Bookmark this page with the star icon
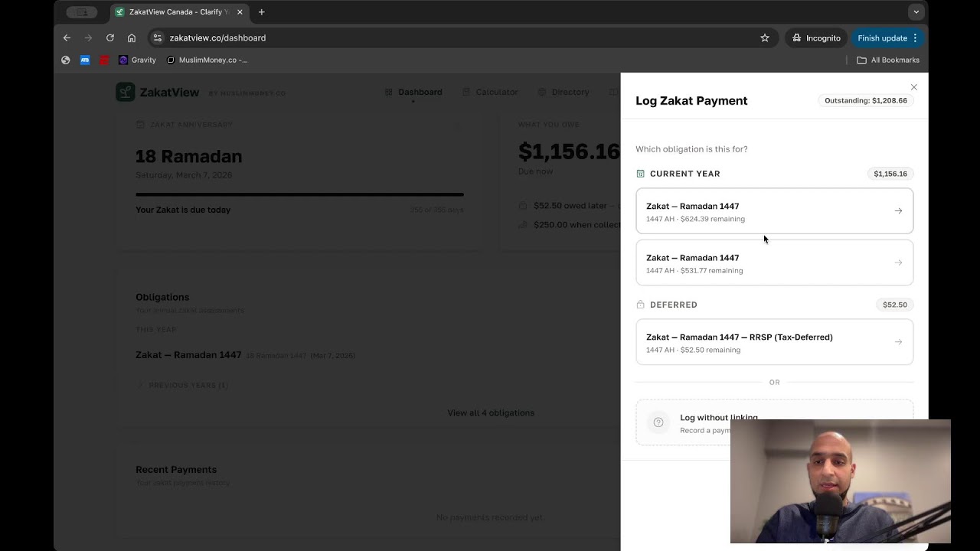Viewport: 980px width, 551px height. coord(764,37)
